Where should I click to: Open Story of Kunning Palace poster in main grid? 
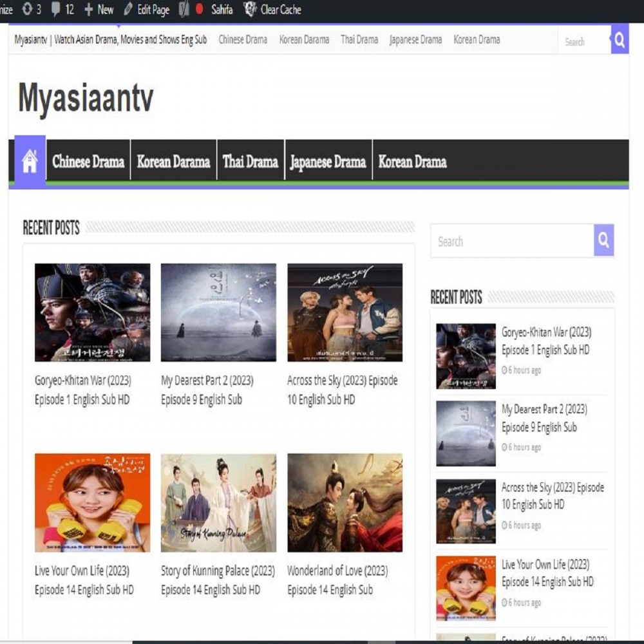point(218,503)
